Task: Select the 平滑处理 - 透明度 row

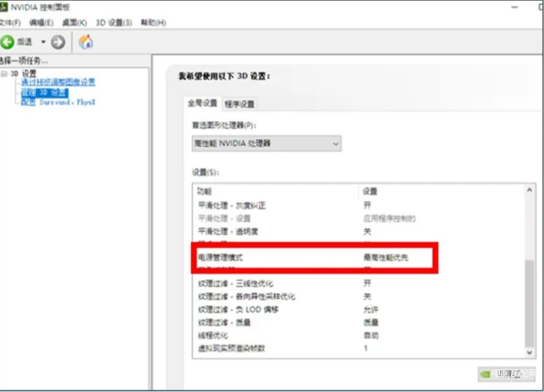Action: pyautogui.click(x=358, y=232)
